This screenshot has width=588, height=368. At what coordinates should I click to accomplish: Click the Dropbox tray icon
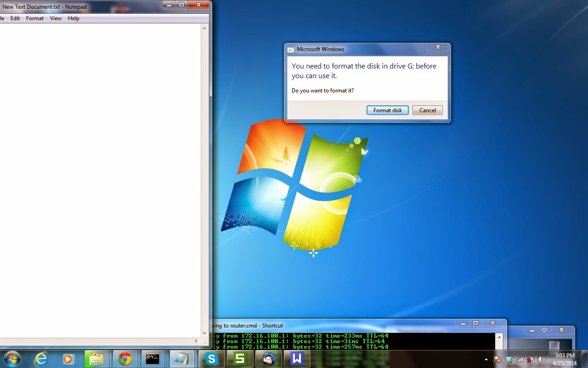pos(509,359)
